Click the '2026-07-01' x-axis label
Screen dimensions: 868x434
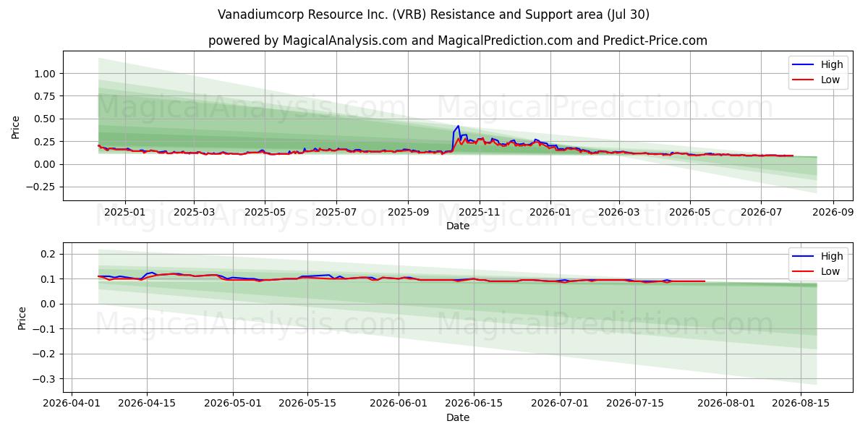pos(560,404)
